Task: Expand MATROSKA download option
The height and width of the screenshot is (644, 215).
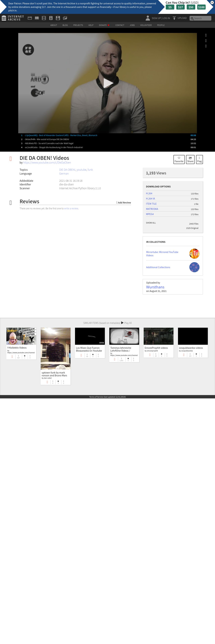Action: (x=152, y=209)
